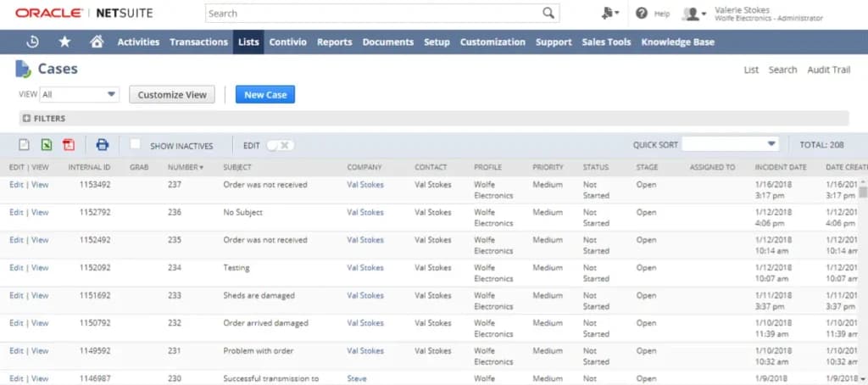Sort by the Number column header

tap(186, 167)
